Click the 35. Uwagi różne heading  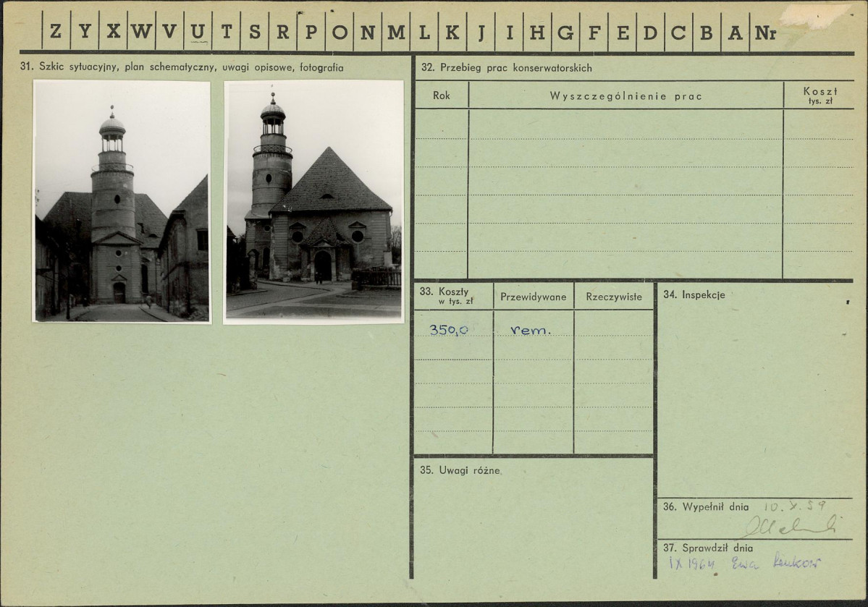[x=460, y=470]
